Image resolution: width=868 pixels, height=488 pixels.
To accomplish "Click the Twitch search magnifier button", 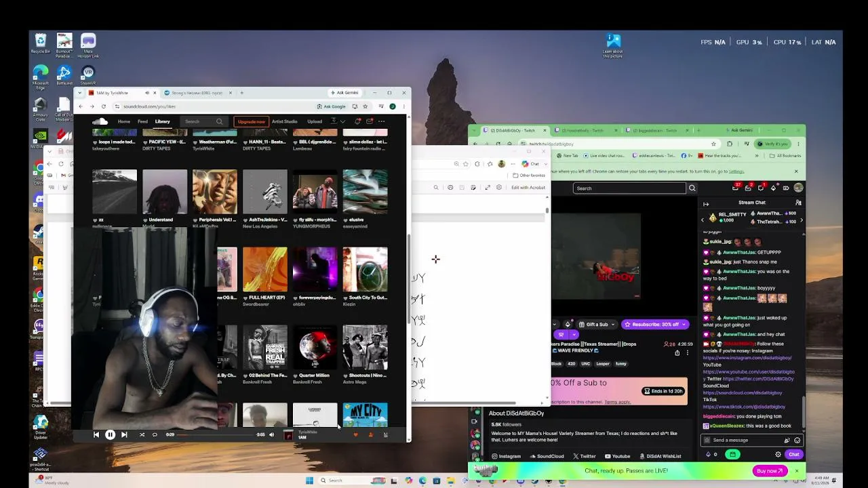I will pyautogui.click(x=692, y=188).
